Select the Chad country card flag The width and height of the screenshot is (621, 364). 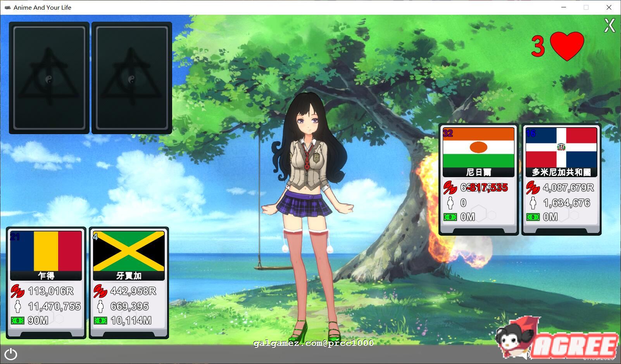click(x=46, y=251)
